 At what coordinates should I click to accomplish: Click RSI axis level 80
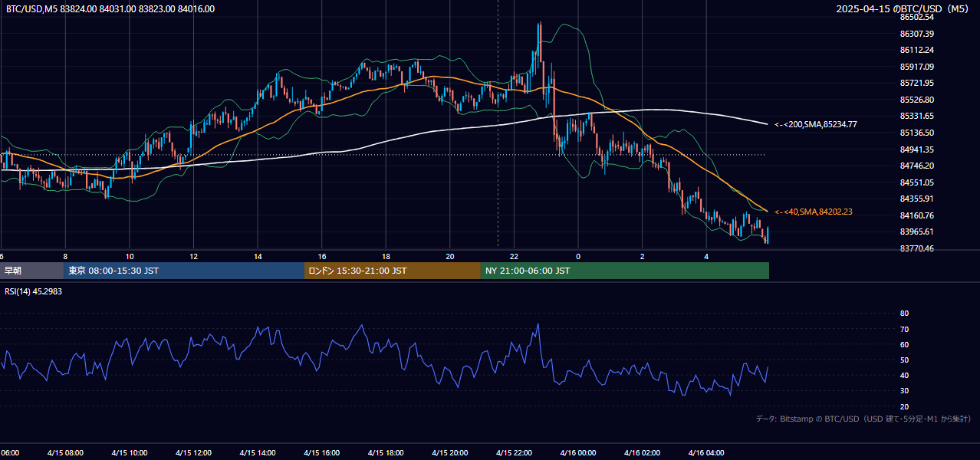pyautogui.click(x=904, y=314)
